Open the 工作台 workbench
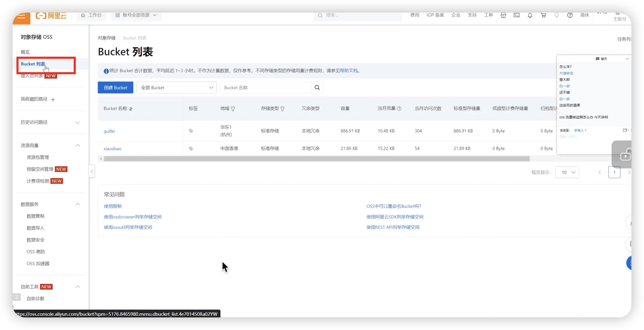This screenshot has height=330, width=644. coord(91,15)
